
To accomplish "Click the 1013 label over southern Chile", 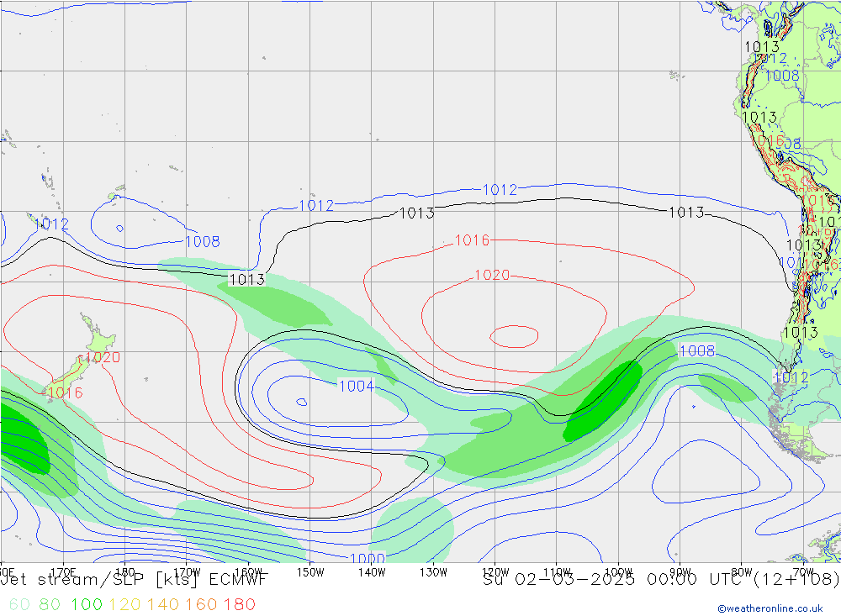I will pos(801,333).
